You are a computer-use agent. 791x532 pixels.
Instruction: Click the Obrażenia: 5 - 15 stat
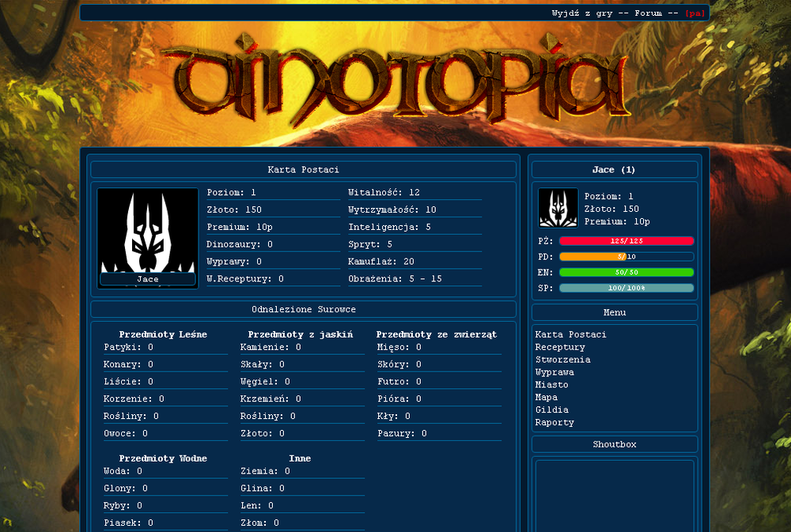(414, 278)
